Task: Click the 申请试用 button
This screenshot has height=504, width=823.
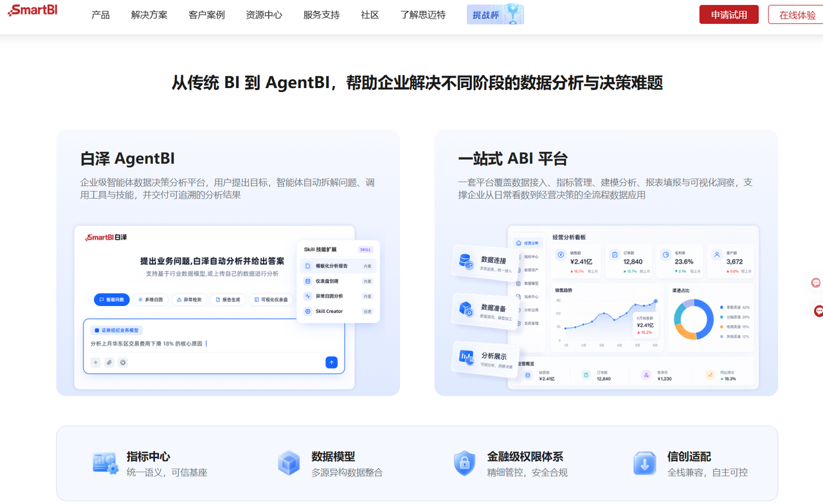Action: pos(729,15)
